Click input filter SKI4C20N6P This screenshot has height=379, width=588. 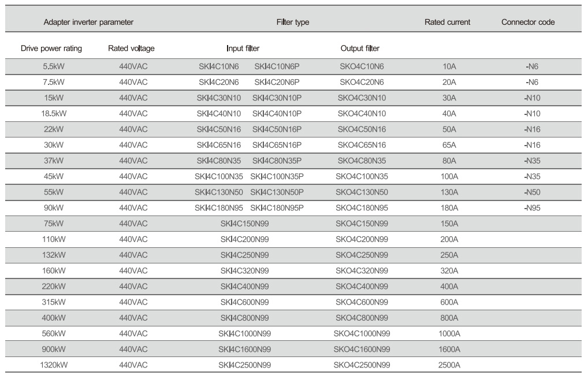tap(277, 82)
